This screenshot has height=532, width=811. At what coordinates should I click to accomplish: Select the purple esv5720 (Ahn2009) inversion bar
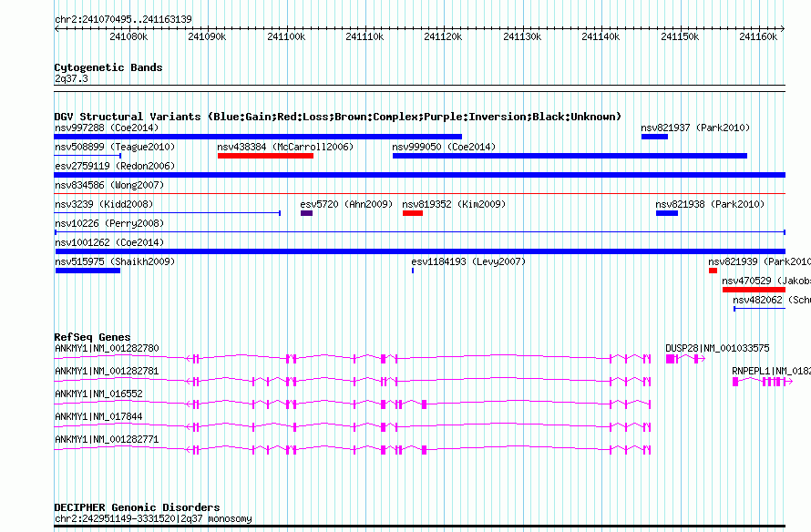click(x=306, y=213)
